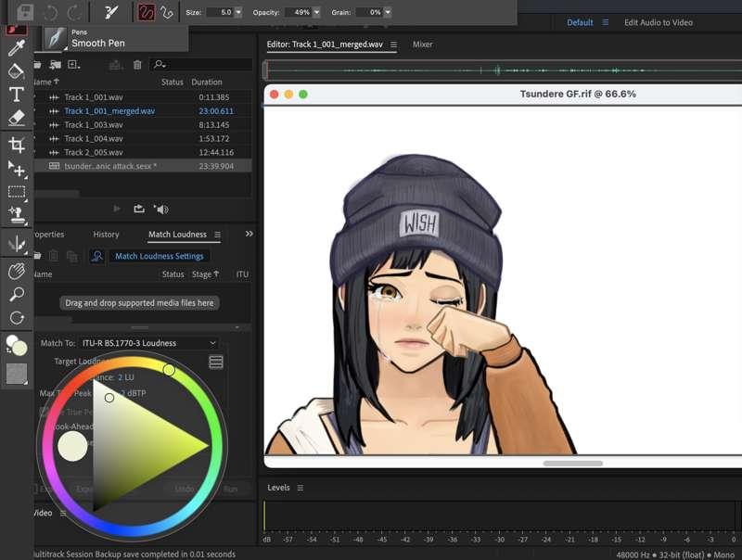Click the insert into multitrack icon in the Files panel
The width and height of the screenshot is (742, 560).
[115, 65]
